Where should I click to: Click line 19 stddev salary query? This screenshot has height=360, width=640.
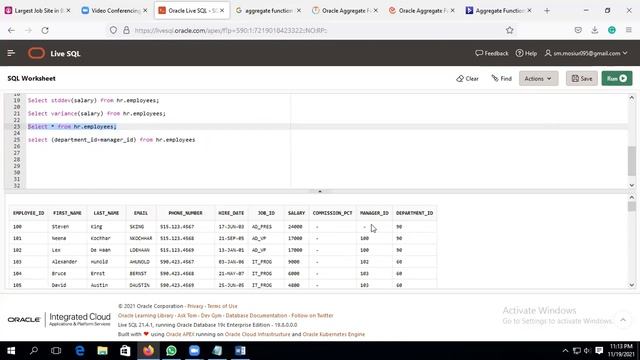[93, 100]
